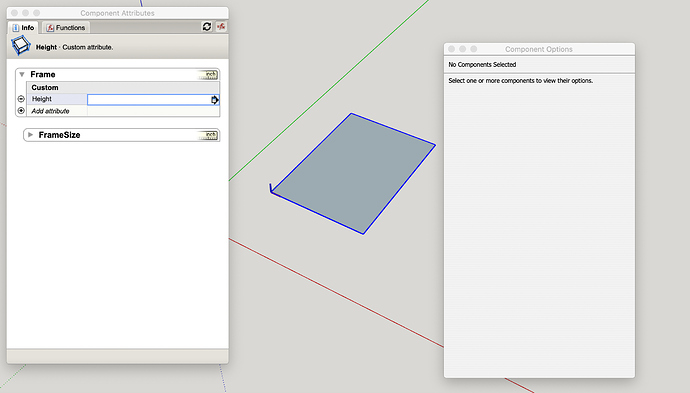Viewport: 690px width, 393px height.
Task: Click the Component Options title bar
Action: click(539, 49)
